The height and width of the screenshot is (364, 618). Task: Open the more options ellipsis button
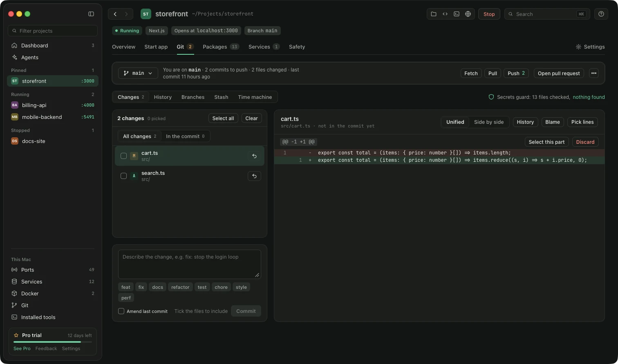594,73
